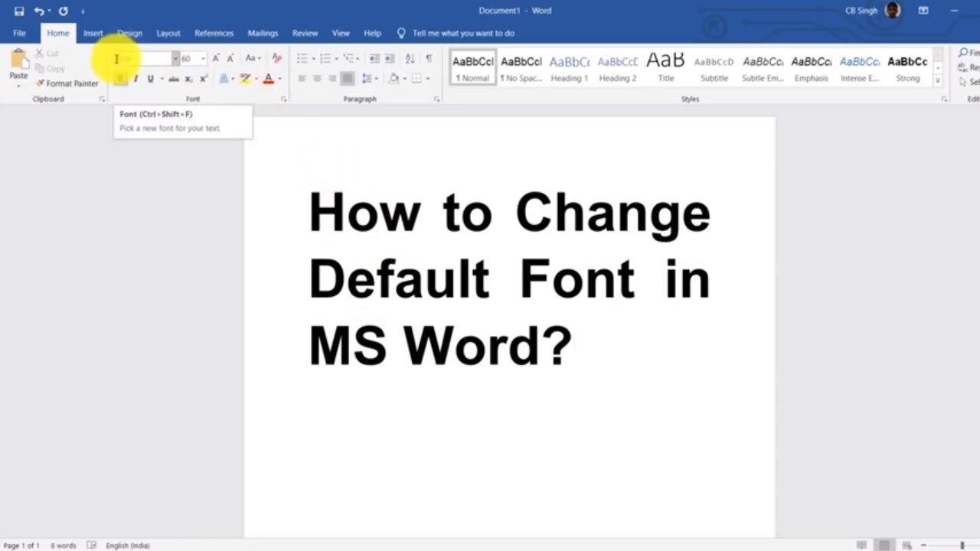The width and height of the screenshot is (980, 551).
Task: Apply the Emphasis style
Action: 812,67
